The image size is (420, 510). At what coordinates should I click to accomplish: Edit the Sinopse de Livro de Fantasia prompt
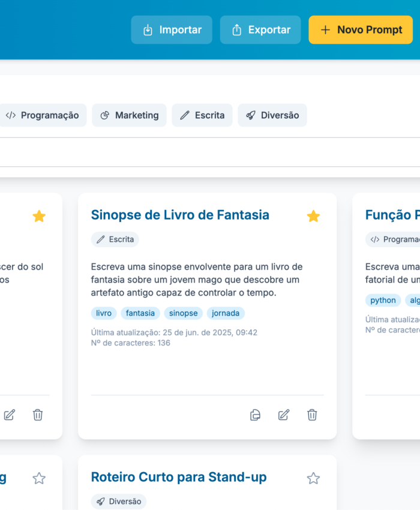point(283,415)
